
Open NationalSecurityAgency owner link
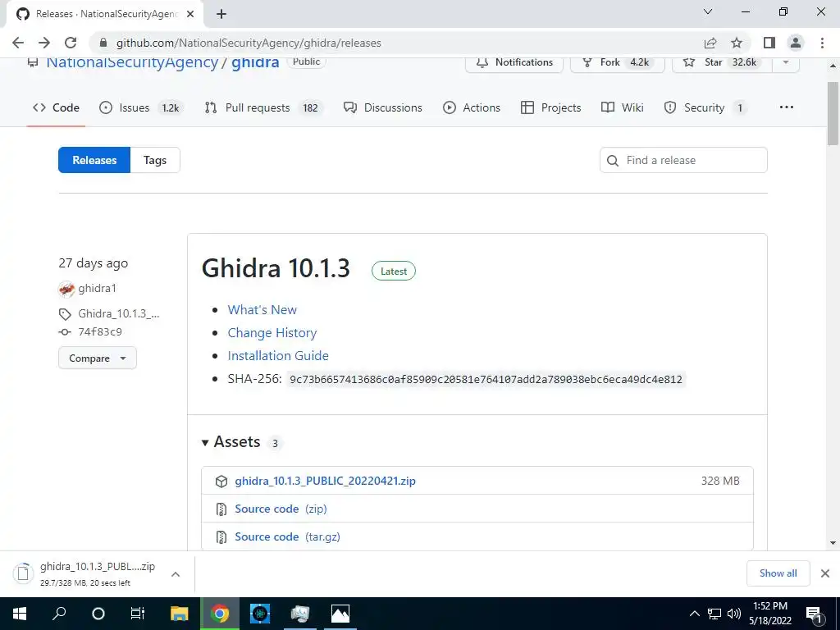click(x=132, y=62)
